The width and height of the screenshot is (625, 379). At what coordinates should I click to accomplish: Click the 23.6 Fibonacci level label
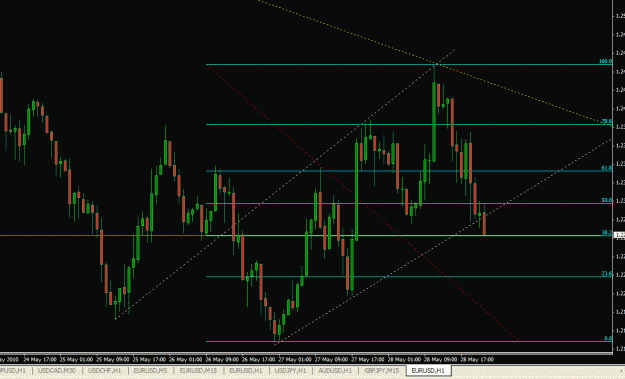[x=606, y=273]
